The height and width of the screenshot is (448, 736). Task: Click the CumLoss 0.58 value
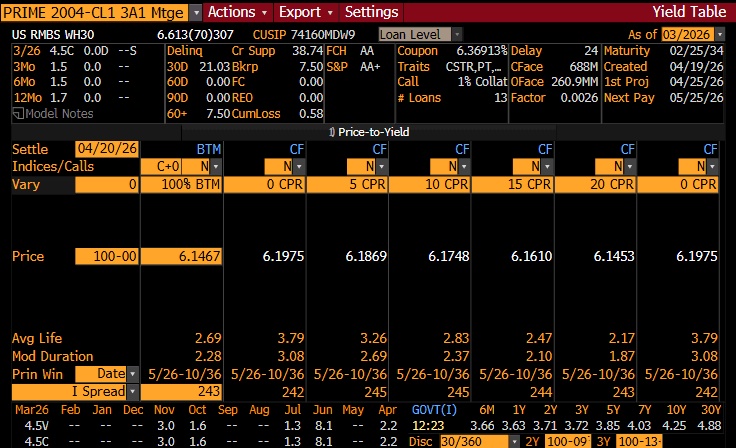point(311,114)
